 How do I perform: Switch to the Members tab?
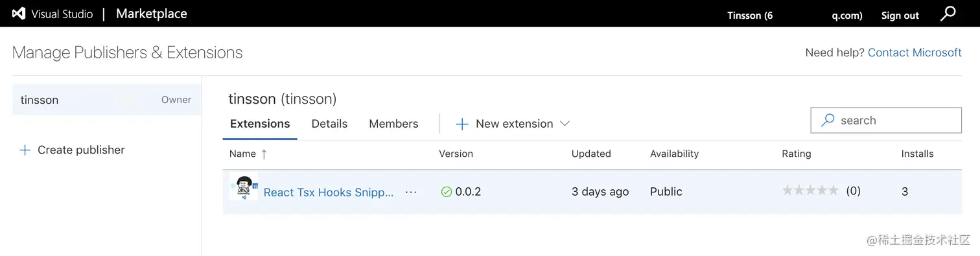point(393,124)
